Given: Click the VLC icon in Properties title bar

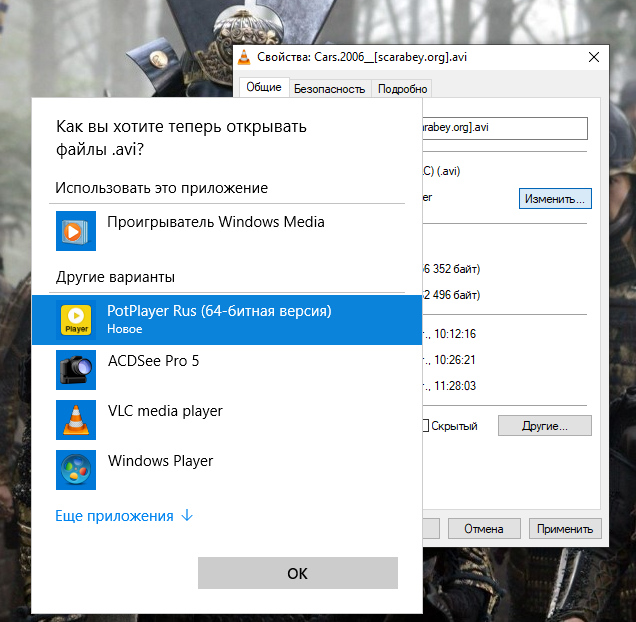Looking at the screenshot, I should (246, 57).
